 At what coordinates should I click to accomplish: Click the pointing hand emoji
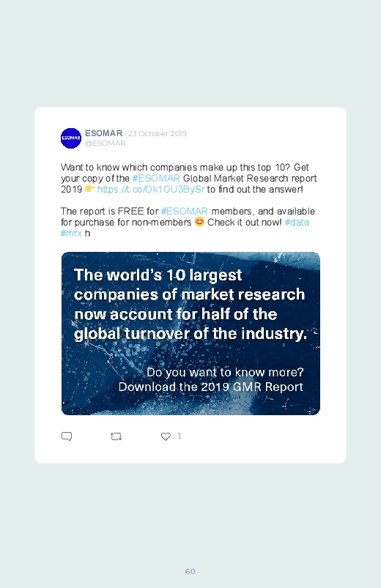89,188
